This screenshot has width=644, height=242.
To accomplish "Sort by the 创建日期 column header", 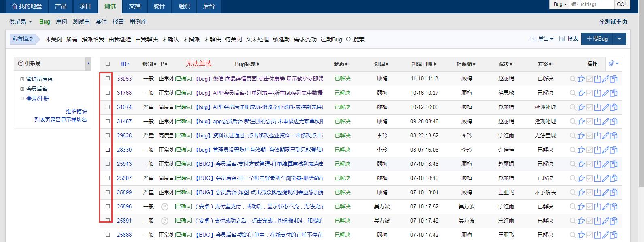I will pos(424,64).
